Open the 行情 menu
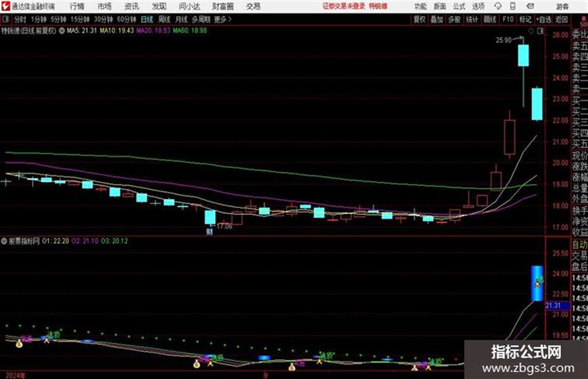 click(77, 6)
